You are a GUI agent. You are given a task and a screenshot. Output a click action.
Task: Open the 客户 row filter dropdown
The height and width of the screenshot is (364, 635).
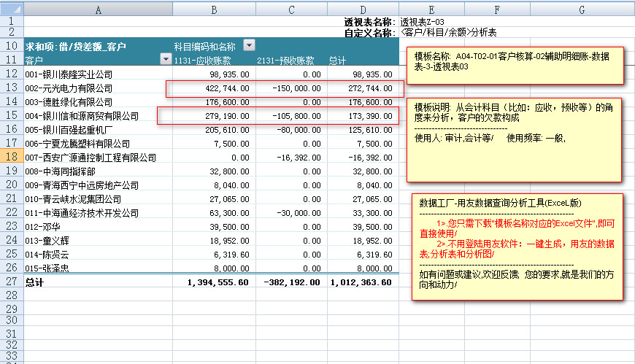(164, 60)
